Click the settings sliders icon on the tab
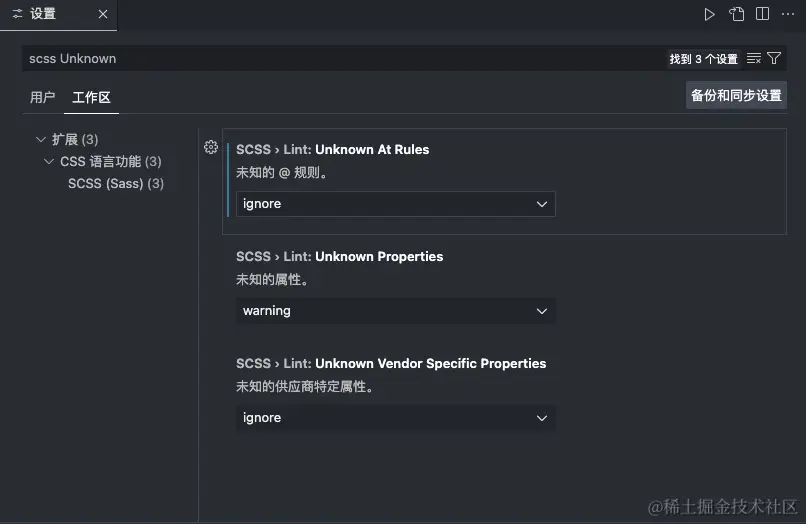Image resolution: width=806 pixels, height=524 pixels. 17,14
